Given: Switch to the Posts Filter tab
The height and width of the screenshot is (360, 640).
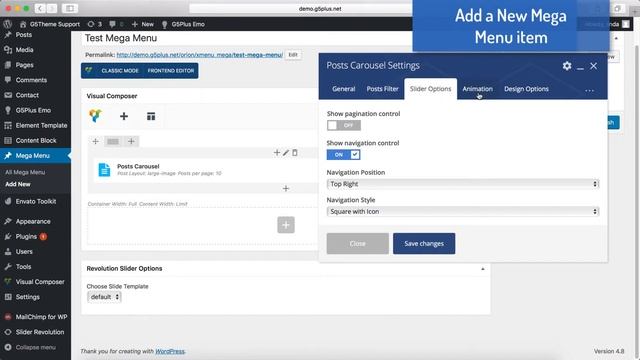Looking at the screenshot, I should [382, 89].
